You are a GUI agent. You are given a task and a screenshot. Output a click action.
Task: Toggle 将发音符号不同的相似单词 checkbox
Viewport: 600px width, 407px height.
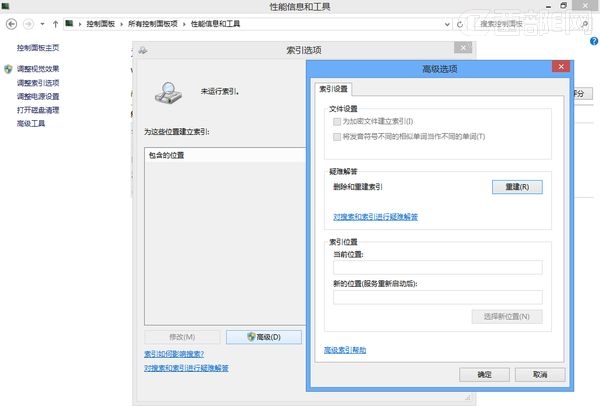coord(337,135)
